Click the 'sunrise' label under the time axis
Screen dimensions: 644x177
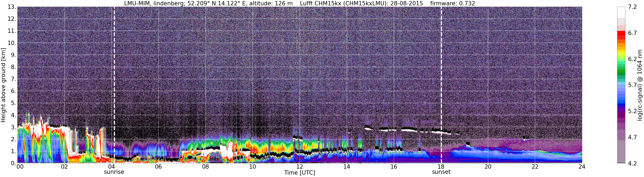coord(114,172)
